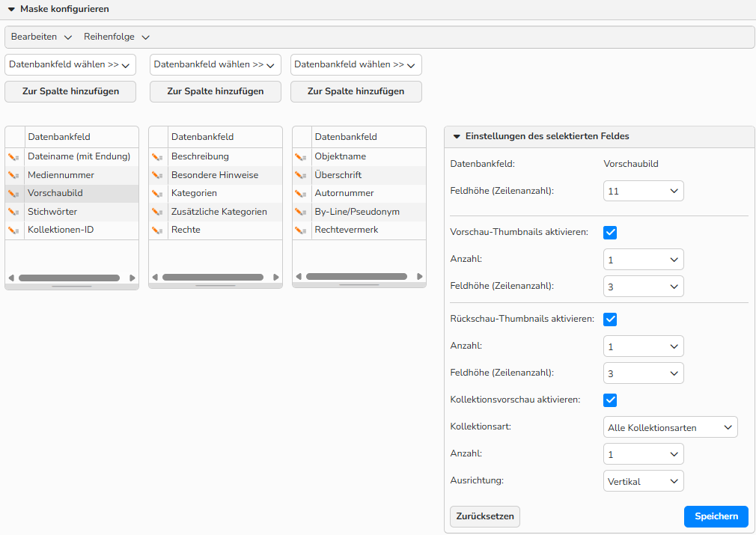Image resolution: width=756 pixels, height=535 pixels.
Task: Open the Bearbeiten menu
Action: click(41, 37)
